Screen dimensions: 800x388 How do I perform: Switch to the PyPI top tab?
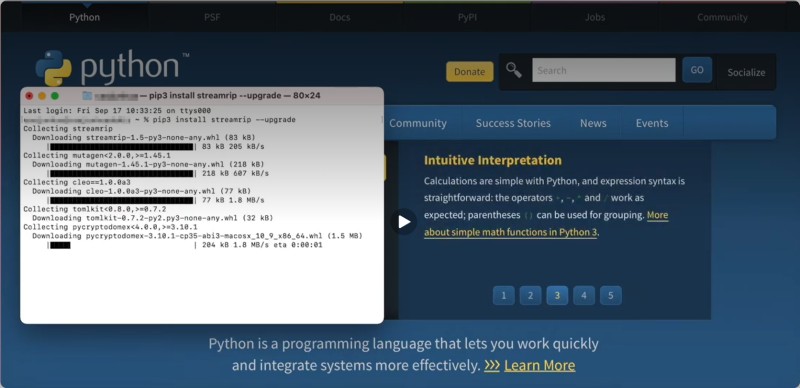[x=467, y=17]
